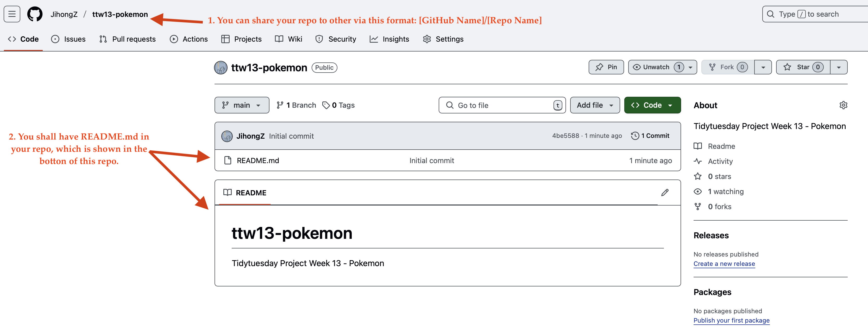
Task: Expand the main branch dropdown
Action: click(242, 105)
